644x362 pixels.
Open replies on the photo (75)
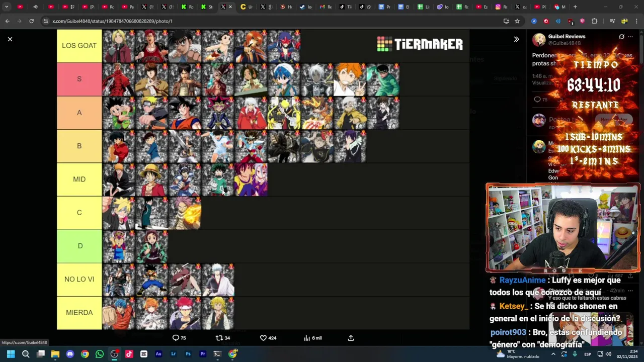(x=179, y=338)
